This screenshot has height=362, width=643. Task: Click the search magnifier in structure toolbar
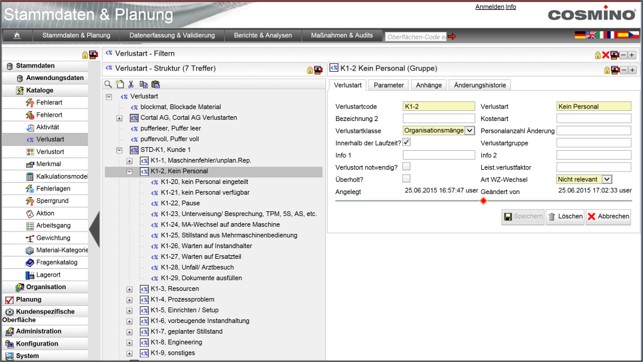[108, 84]
